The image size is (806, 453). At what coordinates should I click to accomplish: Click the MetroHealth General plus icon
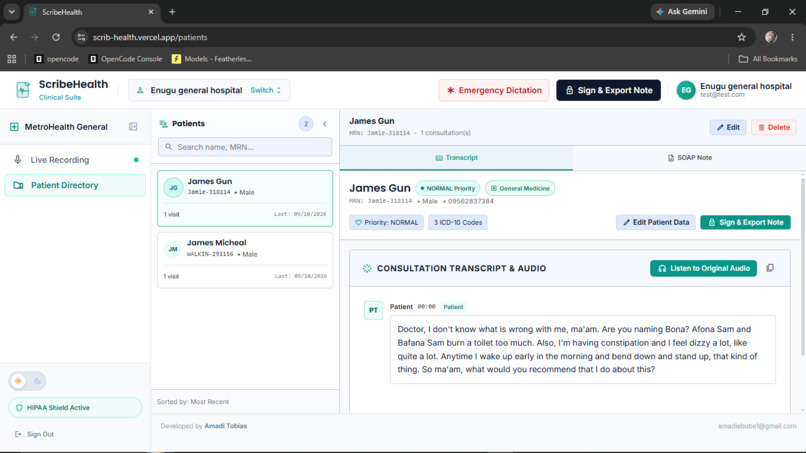click(14, 126)
